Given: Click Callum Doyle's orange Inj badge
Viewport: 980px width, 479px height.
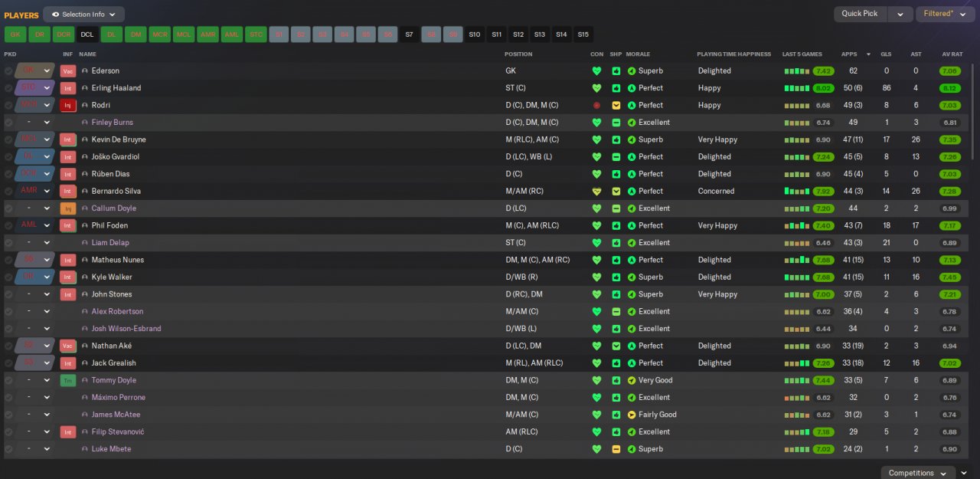Looking at the screenshot, I should pyautogui.click(x=67, y=208).
